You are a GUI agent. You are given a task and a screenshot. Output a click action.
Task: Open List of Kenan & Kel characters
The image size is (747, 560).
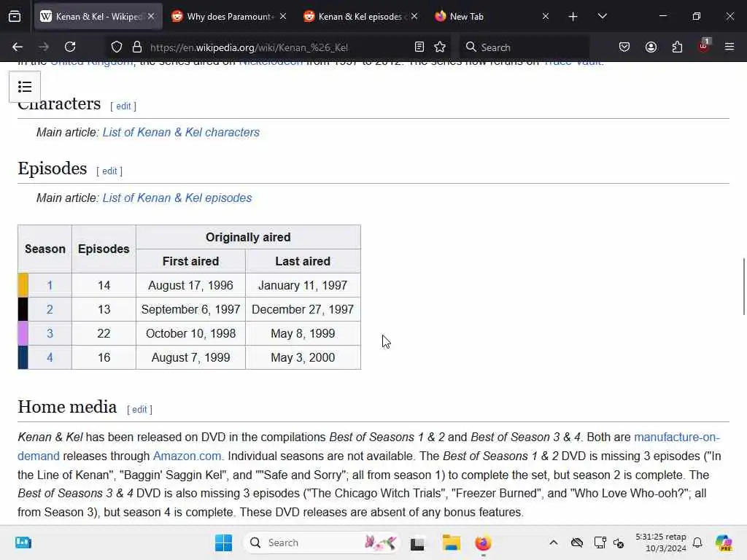point(181,133)
